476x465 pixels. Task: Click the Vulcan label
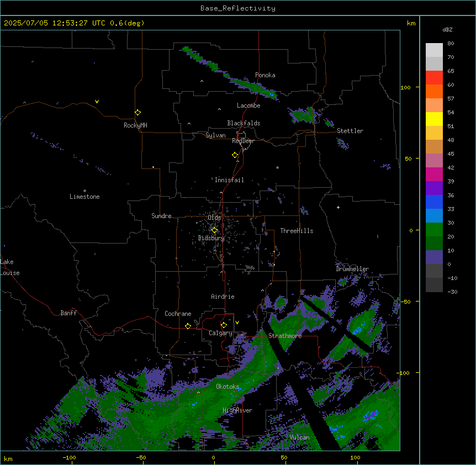tap(299, 437)
